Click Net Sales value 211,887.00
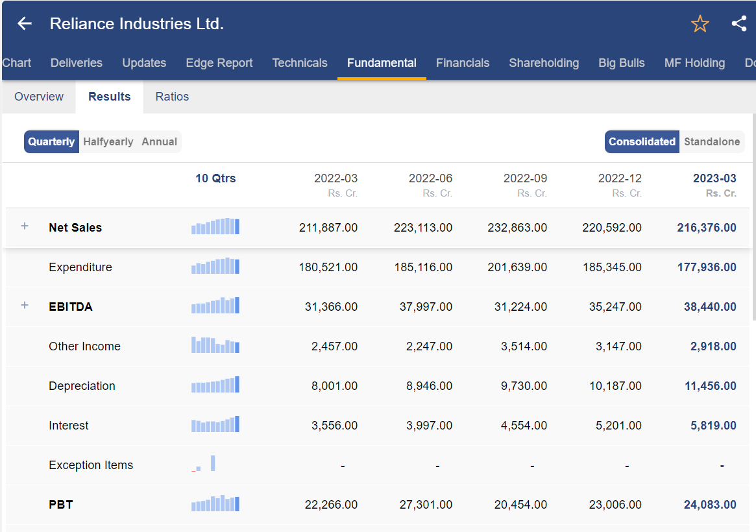756x532 pixels. pos(328,228)
